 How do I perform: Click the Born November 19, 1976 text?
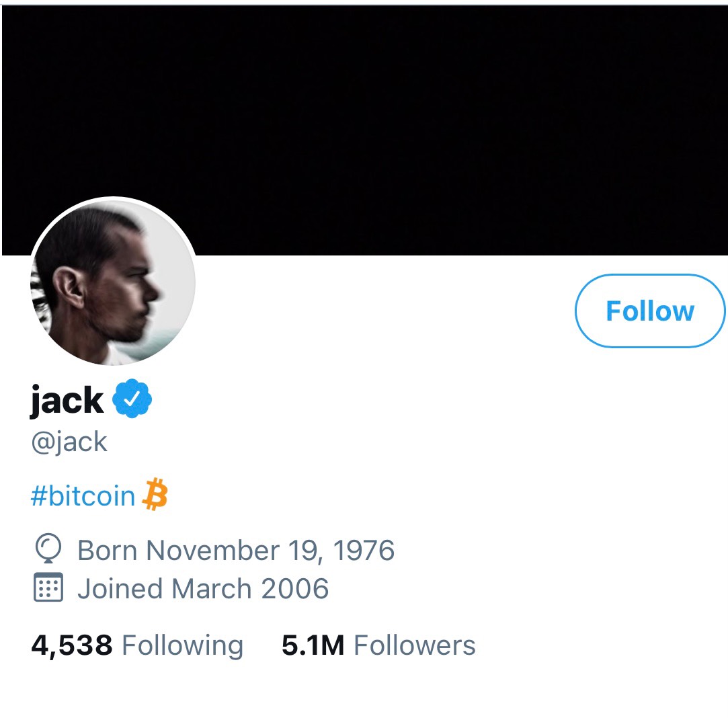pyautogui.click(x=236, y=551)
